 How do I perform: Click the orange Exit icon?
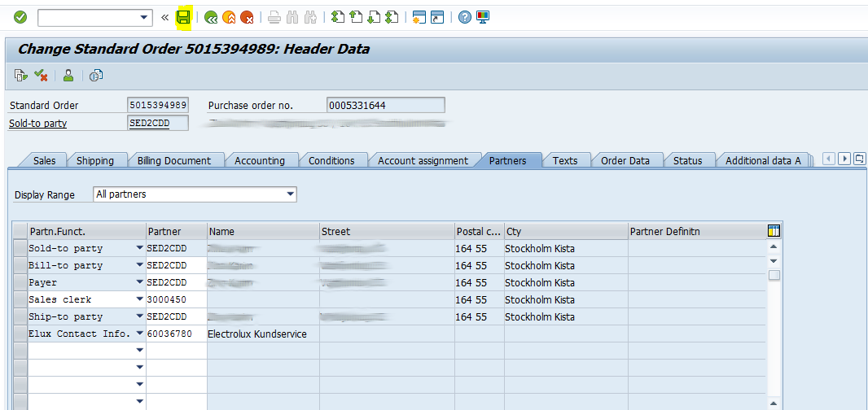[229, 17]
